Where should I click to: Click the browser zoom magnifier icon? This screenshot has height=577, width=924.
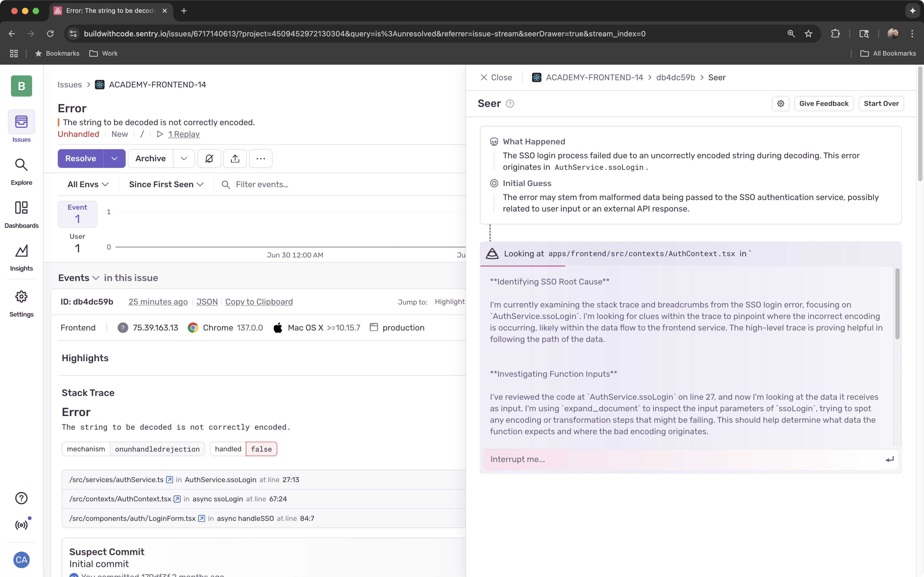[791, 34]
